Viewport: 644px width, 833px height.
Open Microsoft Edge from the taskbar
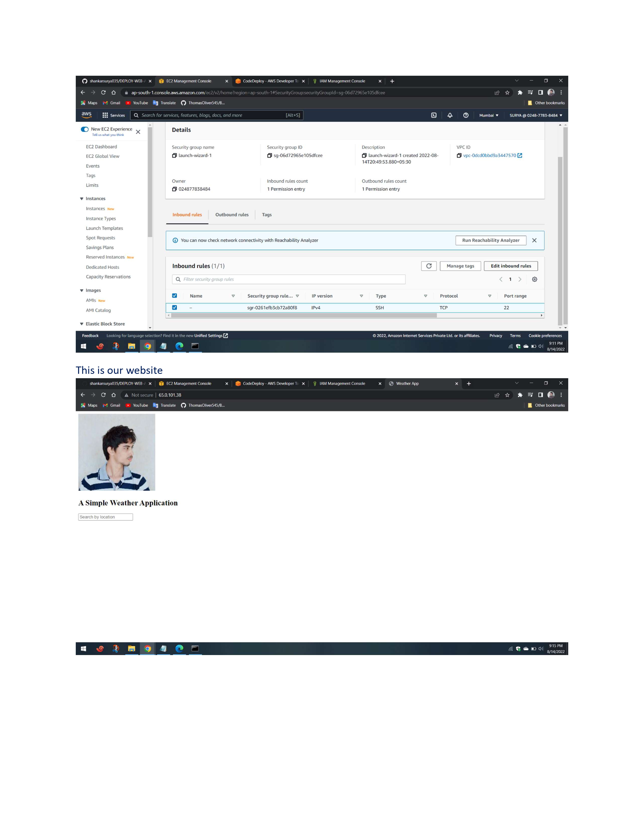(x=179, y=346)
